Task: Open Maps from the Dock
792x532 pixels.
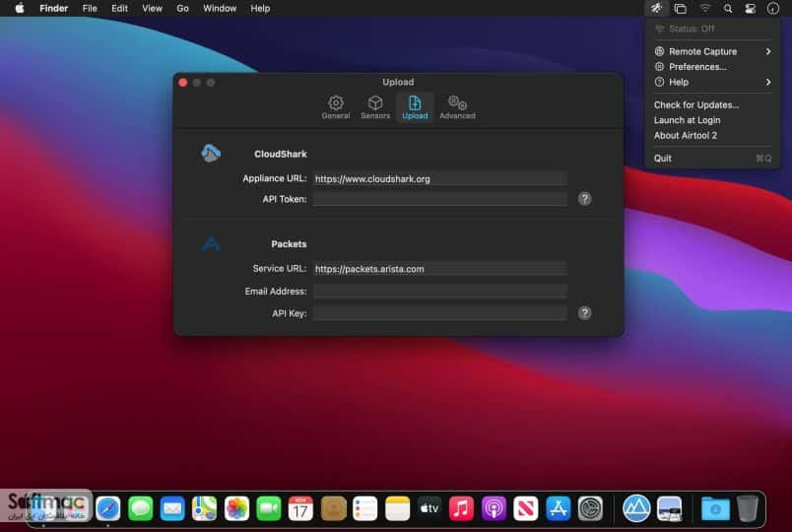Action: (205, 508)
